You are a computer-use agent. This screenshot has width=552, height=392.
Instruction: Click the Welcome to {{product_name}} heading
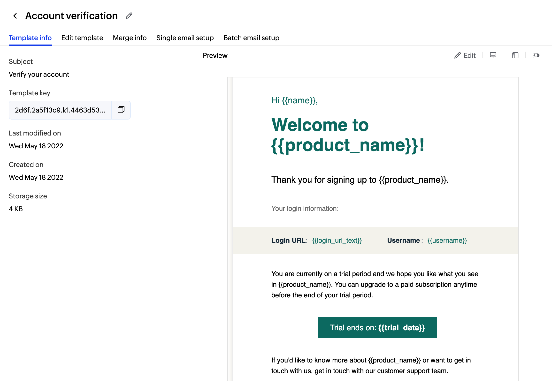coord(348,135)
